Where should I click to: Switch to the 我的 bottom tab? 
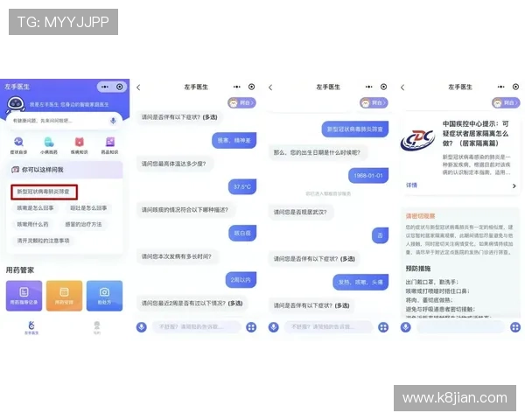pos(97,327)
